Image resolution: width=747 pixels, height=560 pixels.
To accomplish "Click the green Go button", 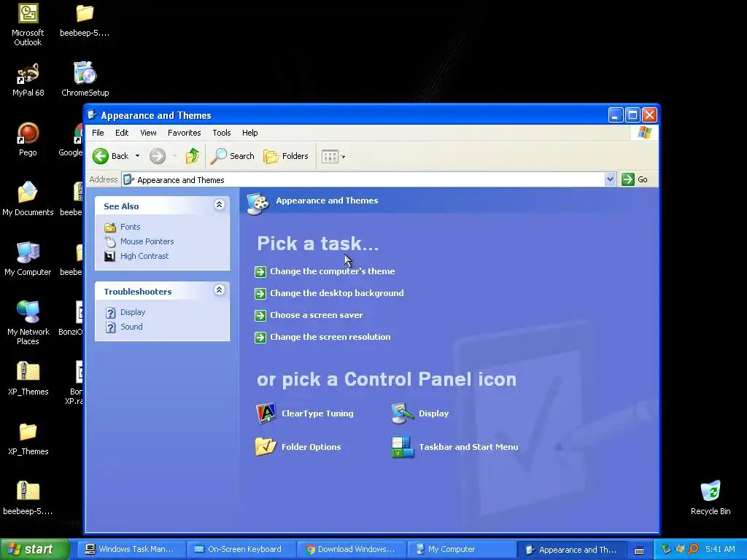I will 635,179.
